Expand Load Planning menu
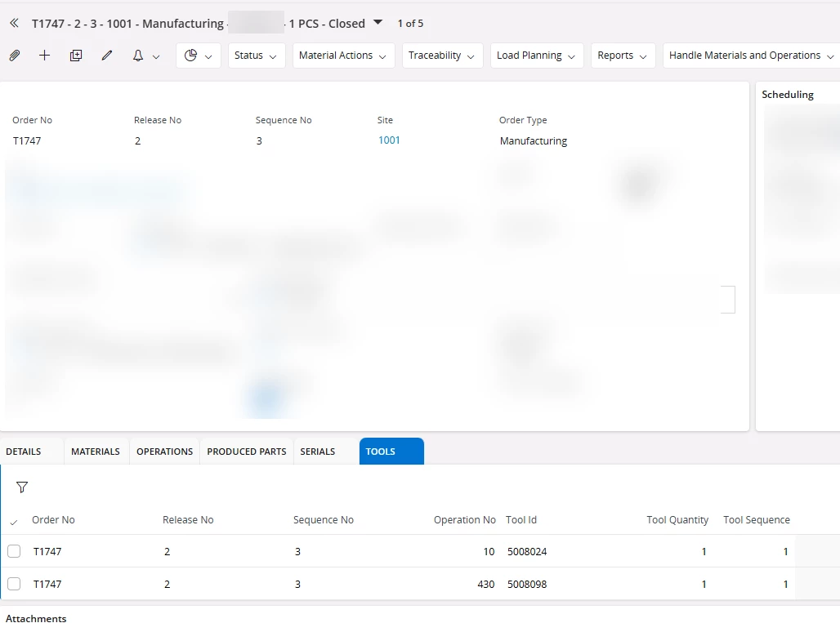 (x=536, y=56)
